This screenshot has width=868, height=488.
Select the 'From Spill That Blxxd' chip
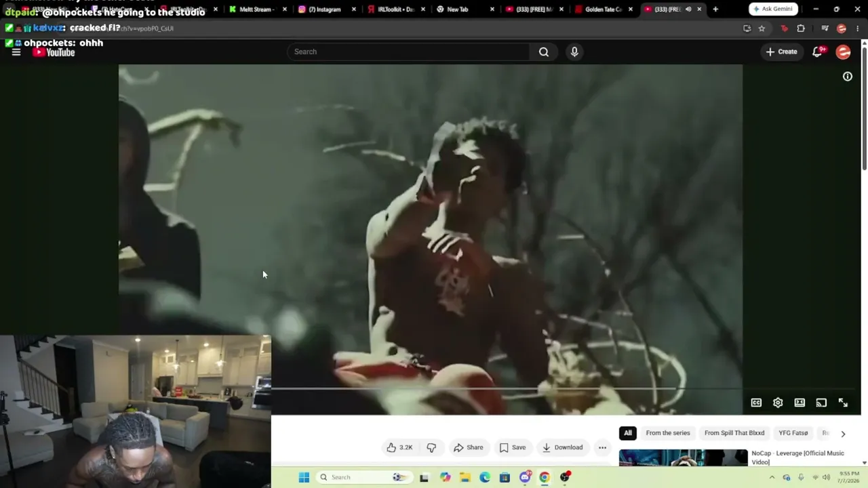[x=734, y=433]
